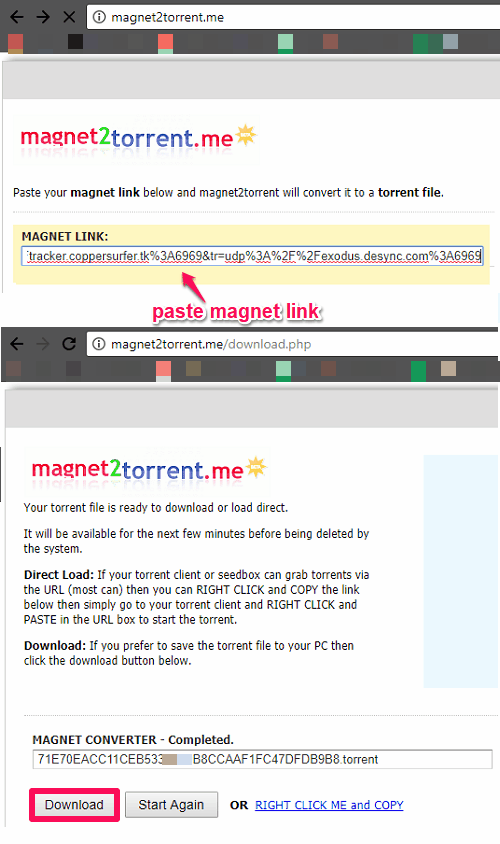Select the generated .torrent filename field
Image resolution: width=500 pixels, height=844 pixels.
click(x=262, y=759)
